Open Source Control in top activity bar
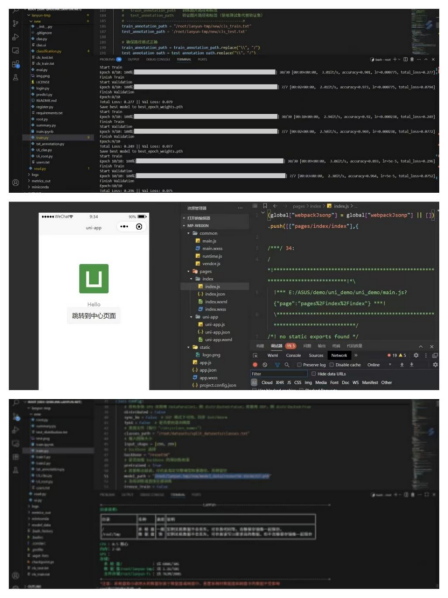The width and height of the screenshot is (448, 598). pyautogui.click(x=15, y=24)
